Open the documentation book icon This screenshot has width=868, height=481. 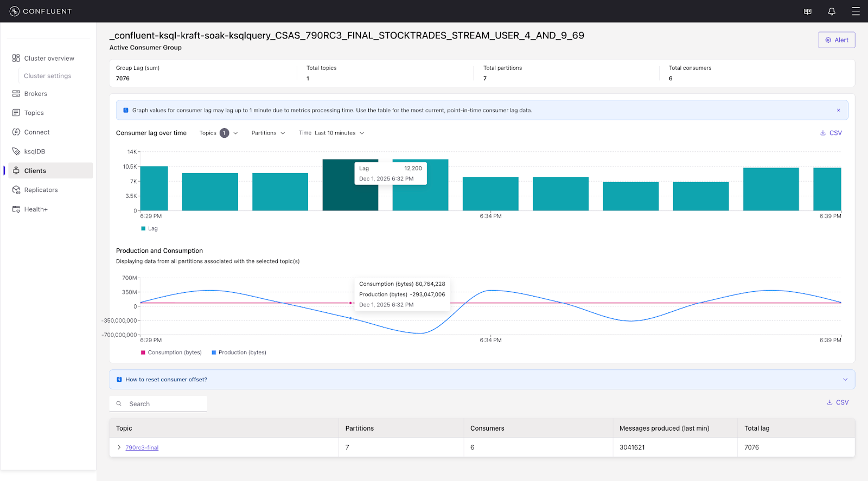pyautogui.click(x=808, y=11)
